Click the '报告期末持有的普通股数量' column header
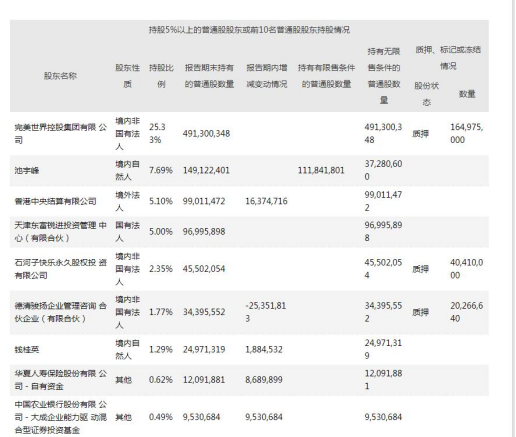This screenshot has height=437, width=516. 209,76
